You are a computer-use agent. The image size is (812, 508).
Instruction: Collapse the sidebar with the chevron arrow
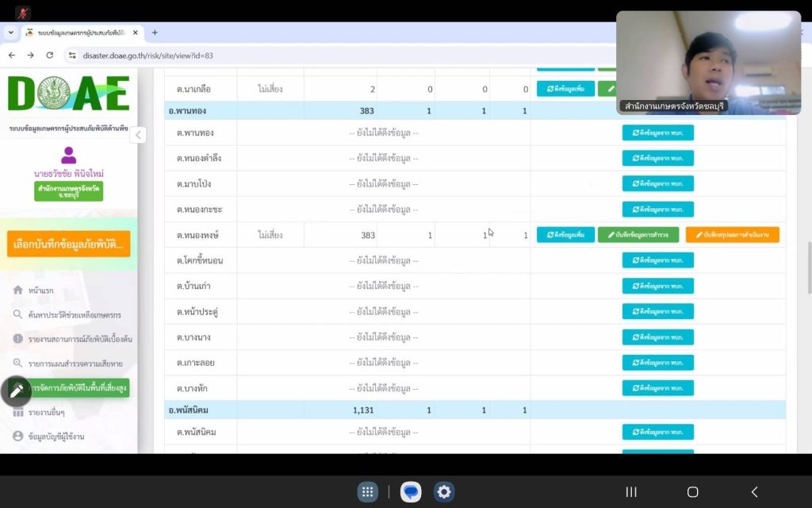click(139, 135)
